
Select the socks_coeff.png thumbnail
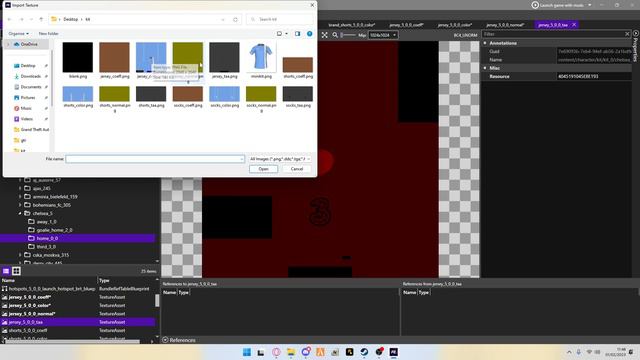pyautogui.click(x=188, y=94)
